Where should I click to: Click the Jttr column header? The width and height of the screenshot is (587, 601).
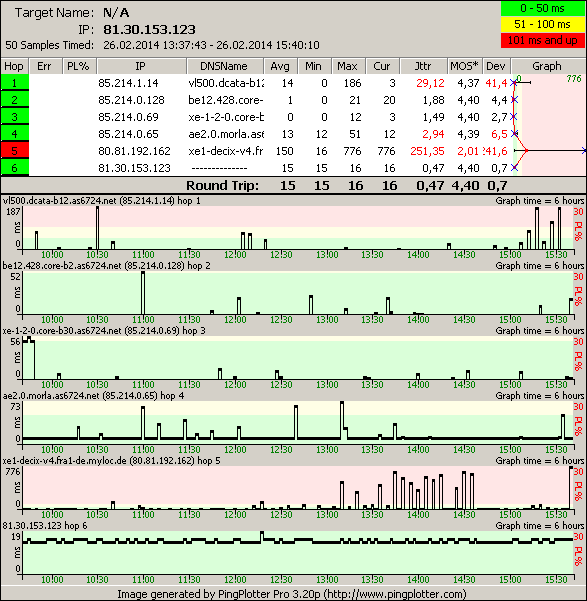[x=423, y=66]
